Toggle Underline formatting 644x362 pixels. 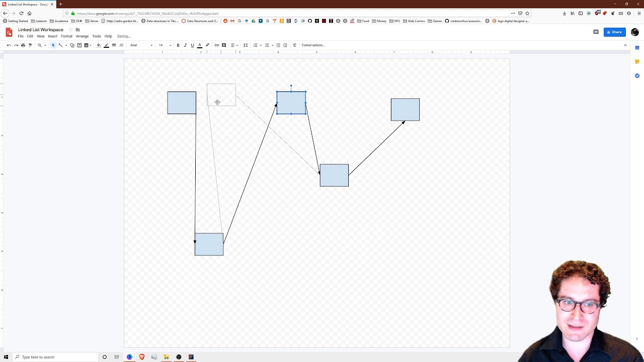coord(192,45)
